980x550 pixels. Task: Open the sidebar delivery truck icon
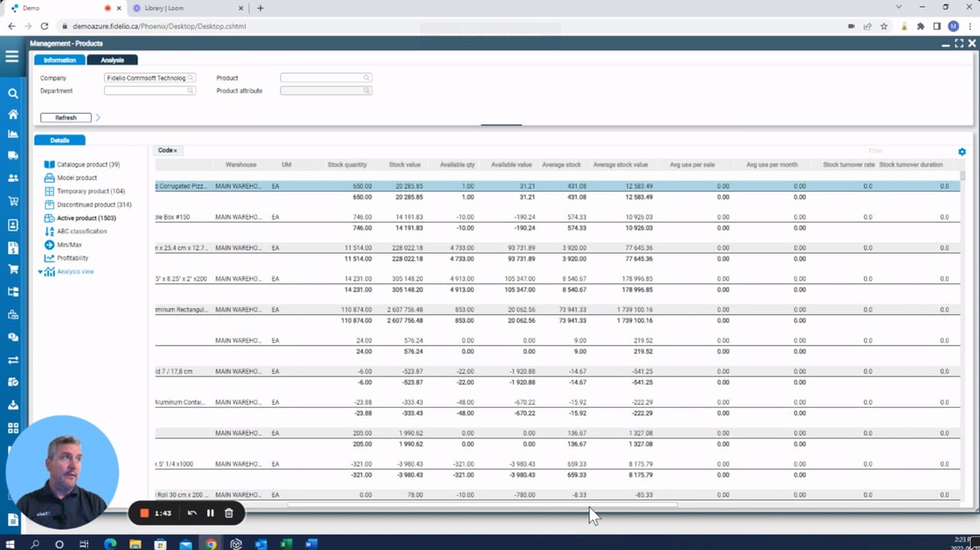[12, 155]
